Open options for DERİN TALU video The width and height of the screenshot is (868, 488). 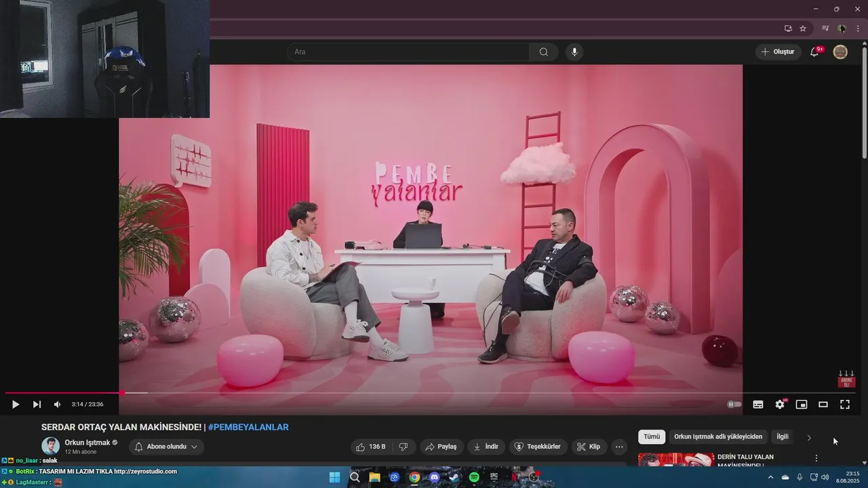[x=816, y=459]
